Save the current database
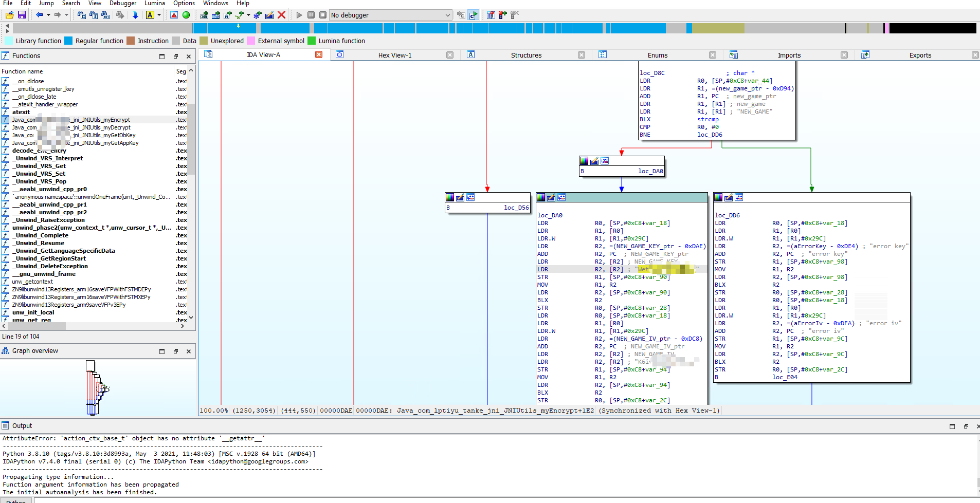Image resolution: width=980 pixels, height=503 pixels. pyautogui.click(x=22, y=15)
